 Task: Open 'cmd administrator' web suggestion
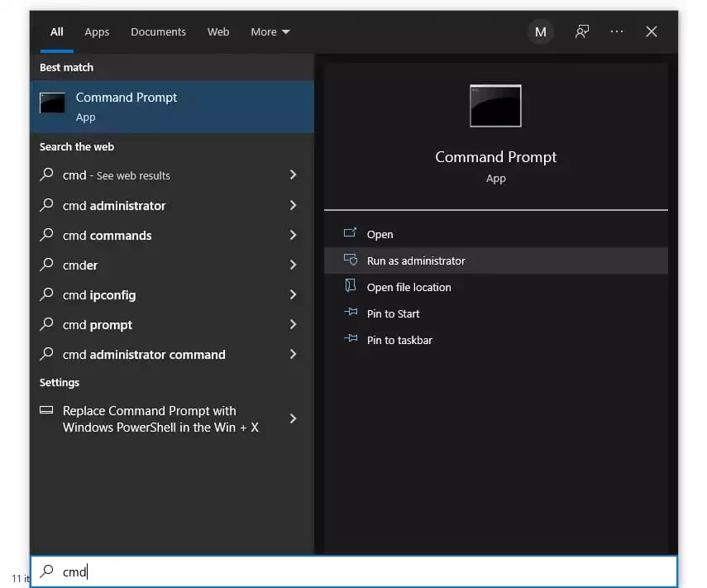coord(172,206)
